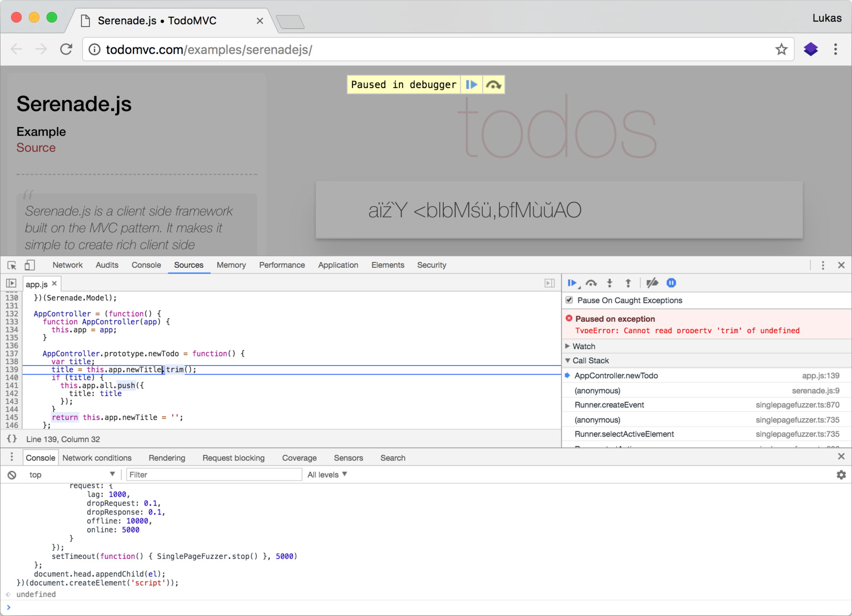The height and width of the screenshot is (616, 852).
Task: Go forward in browser history
Action: click(41, 49)
